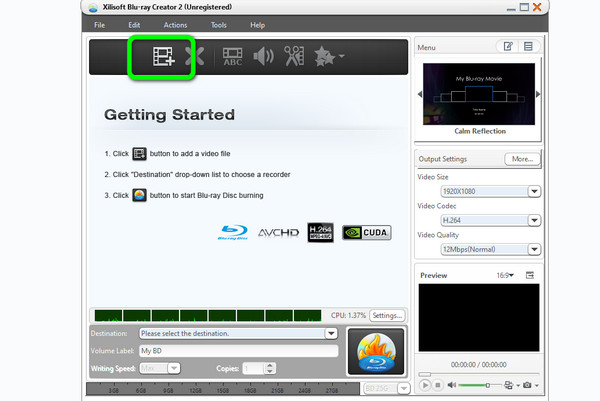Click the Effects stars toolbar icon
This screenshot has height=401, width=600.
(x=324, y=57)
